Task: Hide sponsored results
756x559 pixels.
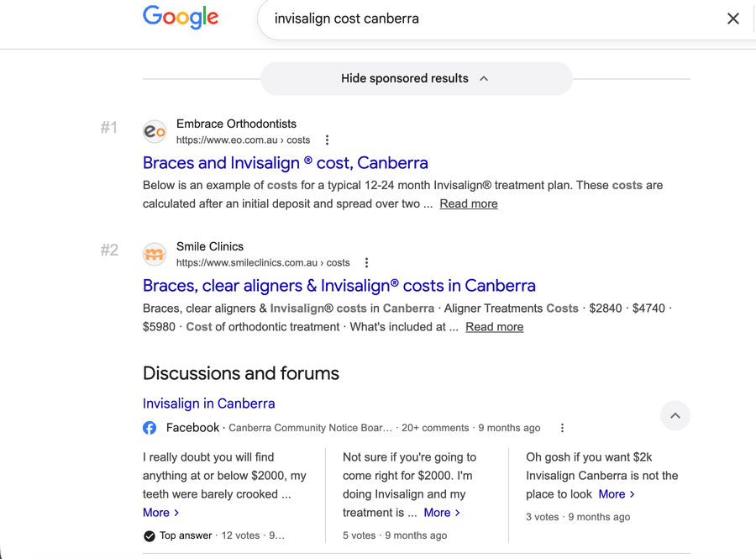Action: pyautogui.click(x=417, y=79)
